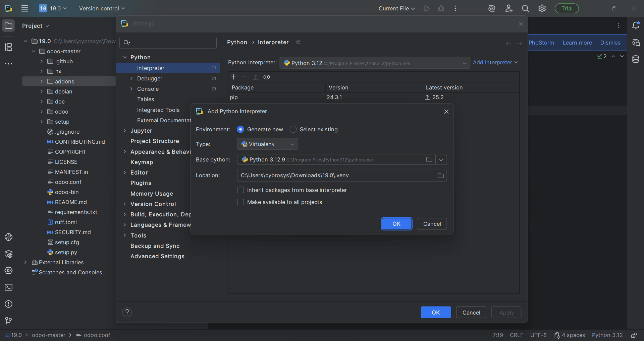Click the Learn more link
This screenshot has height=341, width=644.
(577, 43)
